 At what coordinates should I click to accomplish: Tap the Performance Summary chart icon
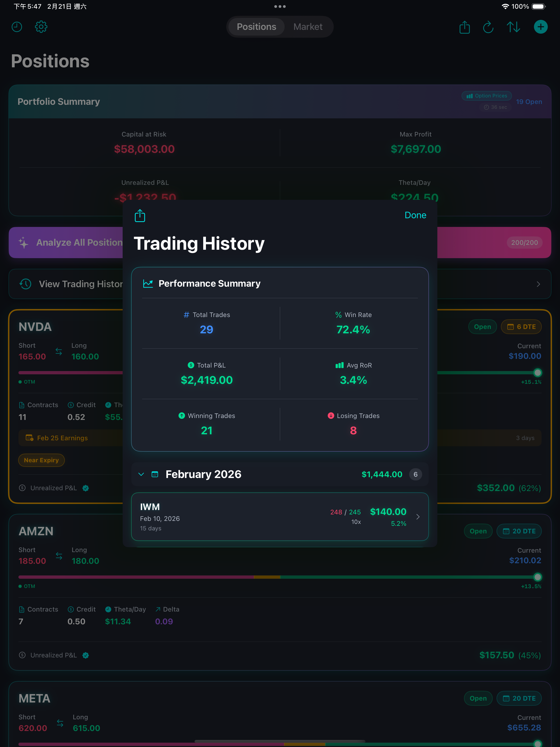(x=148, y=283)
